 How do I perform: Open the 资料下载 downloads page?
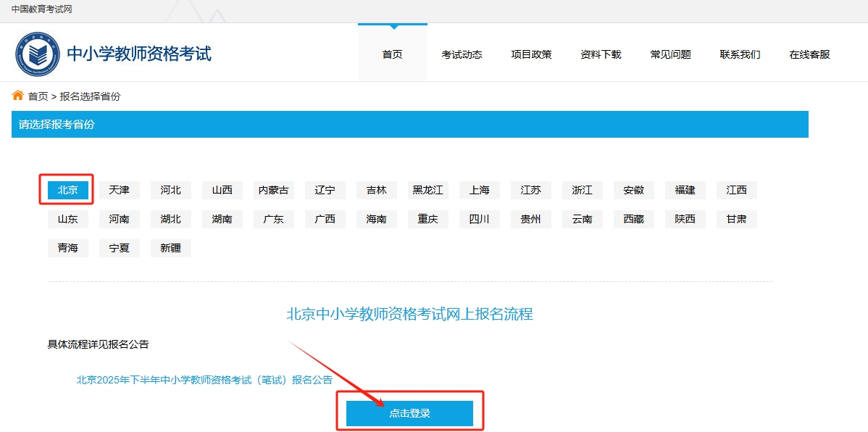tap(600, 54)
